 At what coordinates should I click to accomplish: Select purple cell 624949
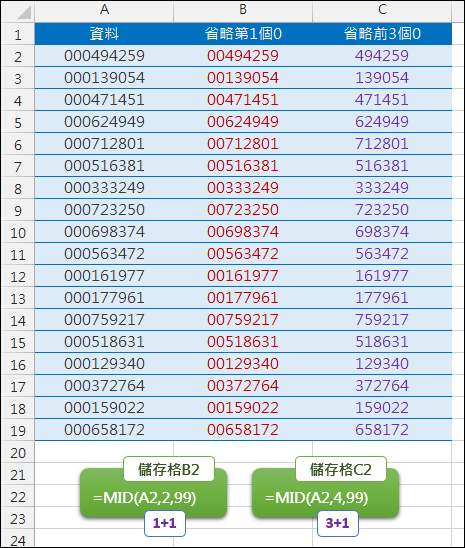pos(382,122)
